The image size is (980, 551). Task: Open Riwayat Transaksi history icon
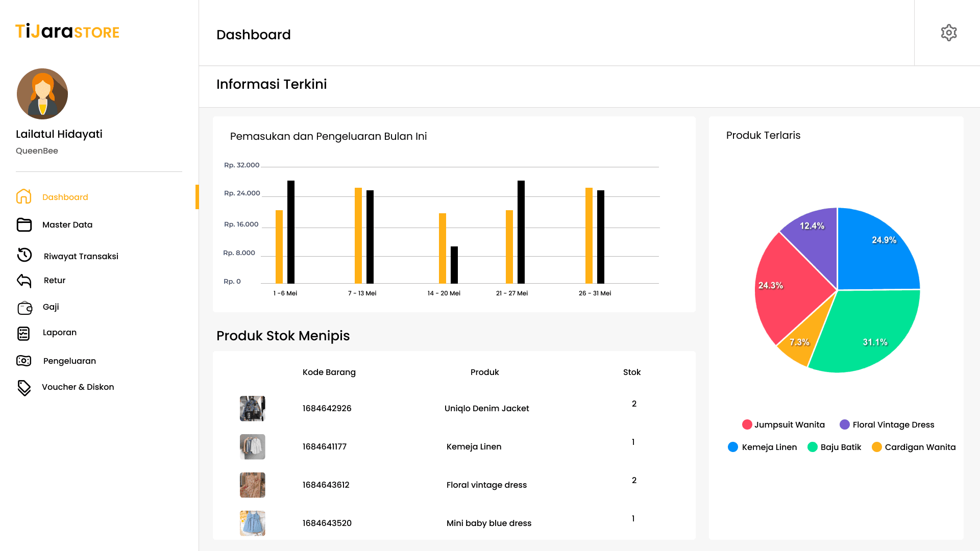coord(24,255)
